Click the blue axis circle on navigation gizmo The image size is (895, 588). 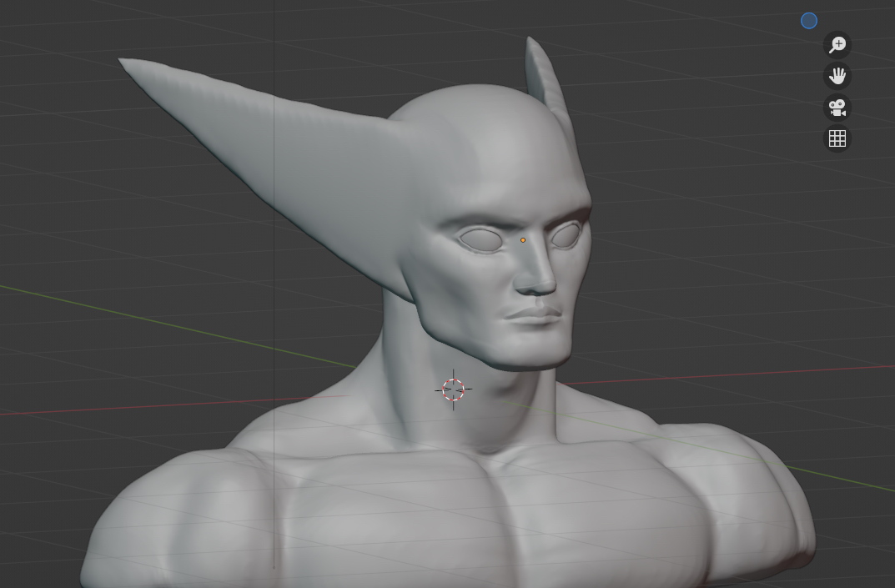pos(808,21)
